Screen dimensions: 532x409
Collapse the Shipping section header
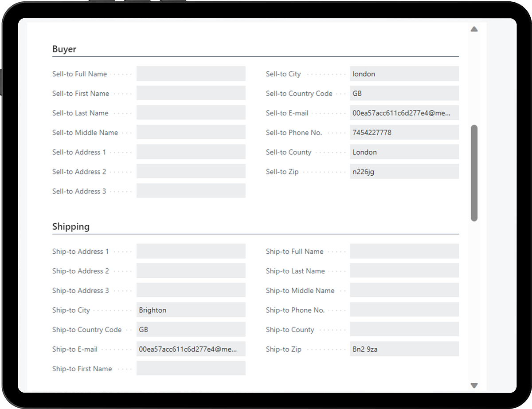click(71, 227)
